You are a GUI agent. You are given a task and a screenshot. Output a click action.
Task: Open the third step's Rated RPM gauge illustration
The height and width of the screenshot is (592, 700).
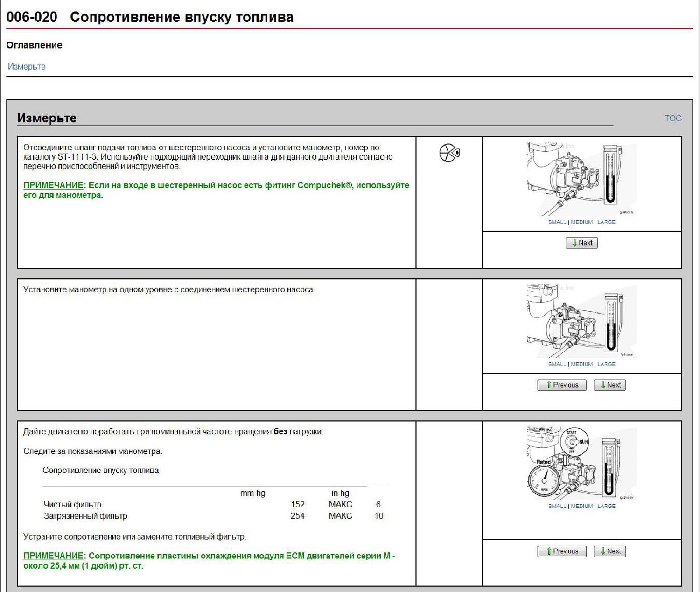pos(581,463)
